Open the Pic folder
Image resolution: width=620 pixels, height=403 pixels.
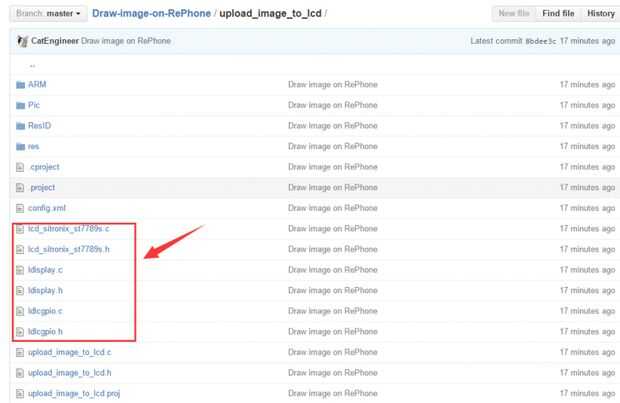point(34,105)
